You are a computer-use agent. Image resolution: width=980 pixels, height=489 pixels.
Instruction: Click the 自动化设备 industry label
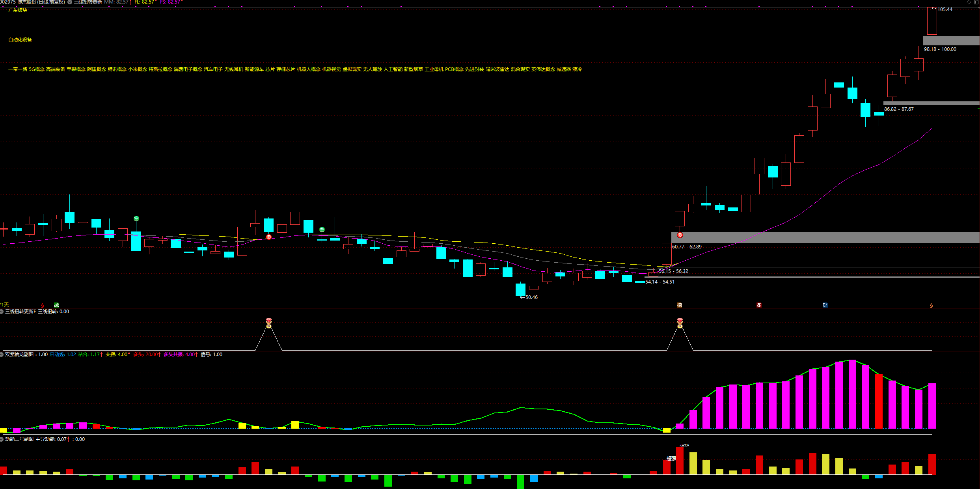point(20,40)
